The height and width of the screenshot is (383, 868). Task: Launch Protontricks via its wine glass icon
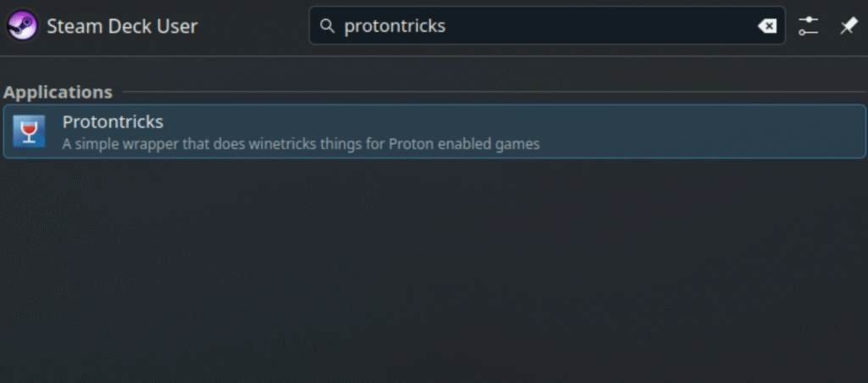click(x=29, y=131)
